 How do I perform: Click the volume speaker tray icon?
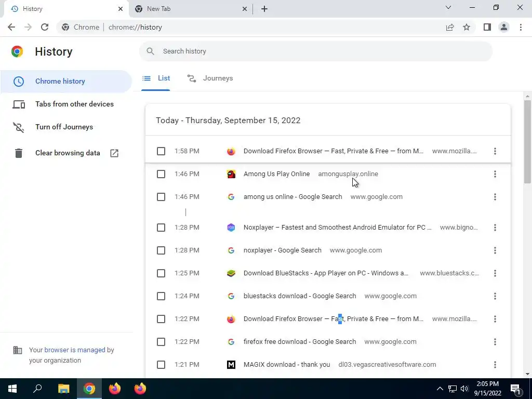pyautogui.click(x=465, y=389)
